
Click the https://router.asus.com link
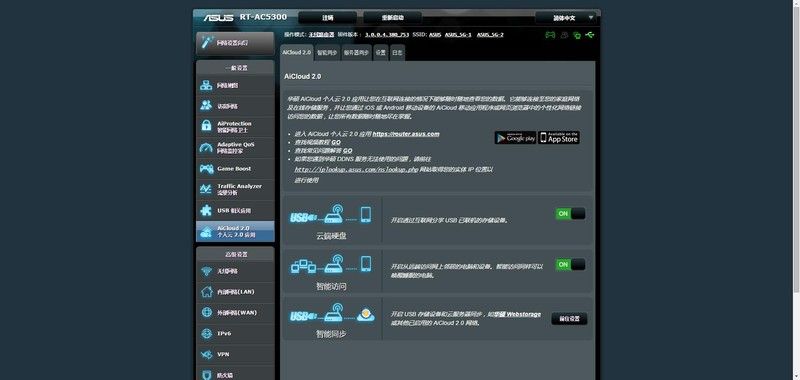pyautogui.click(x=406, y=134)
